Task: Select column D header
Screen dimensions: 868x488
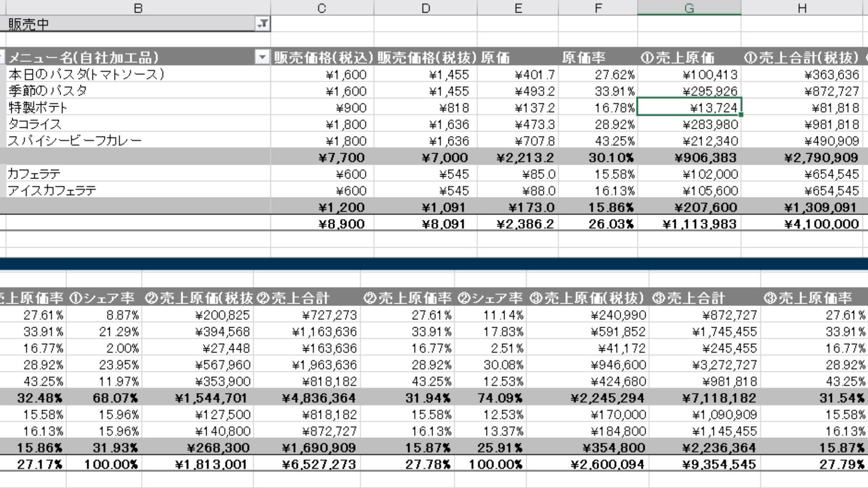Action: coord(425,8)
